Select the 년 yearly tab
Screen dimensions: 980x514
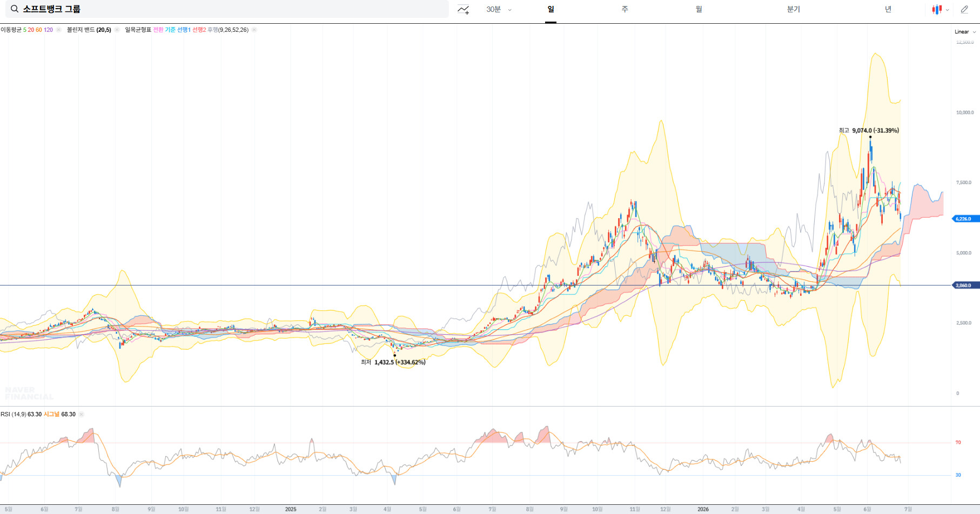tap(888, 9)
